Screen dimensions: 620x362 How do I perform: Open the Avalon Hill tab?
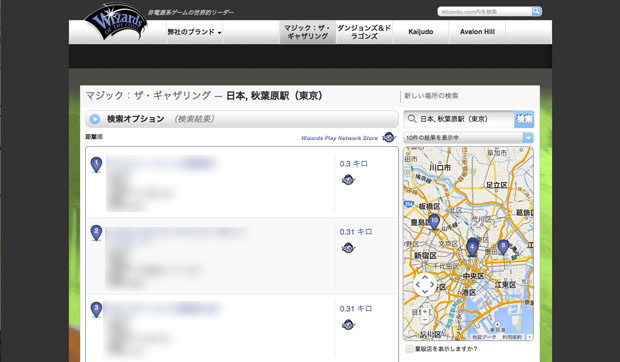click(477, 32)
